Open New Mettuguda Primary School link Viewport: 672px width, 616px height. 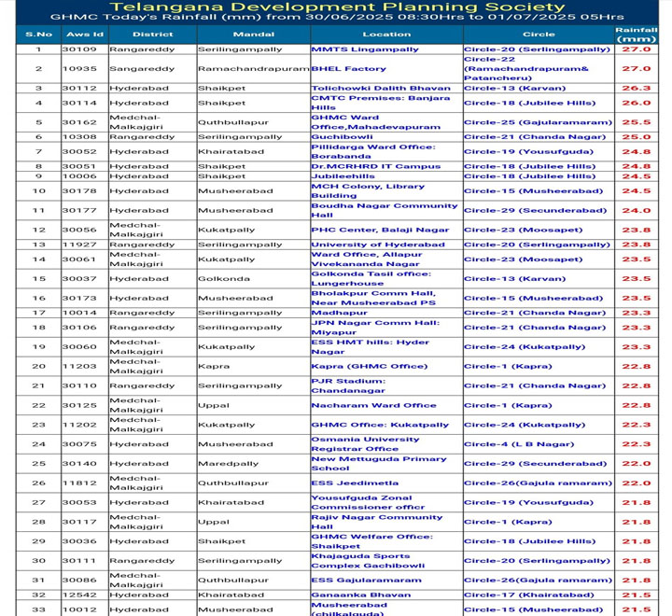click(379, 463)
